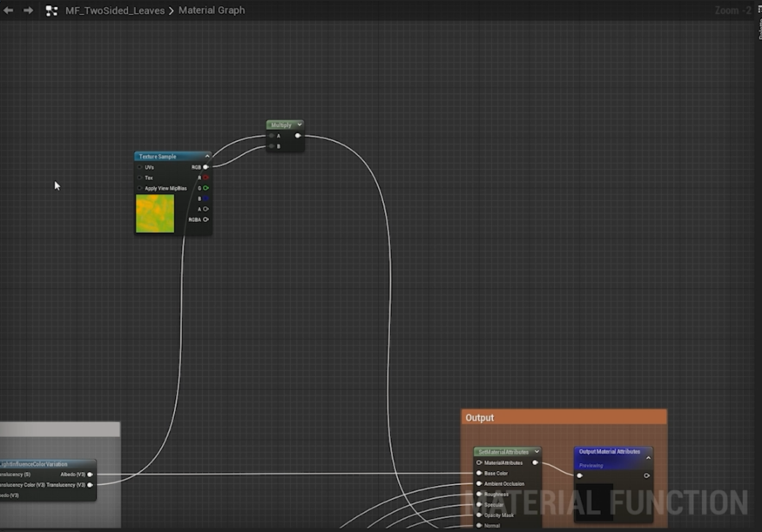
Task: Click the Specular input pin
Action: coord(479,505)
